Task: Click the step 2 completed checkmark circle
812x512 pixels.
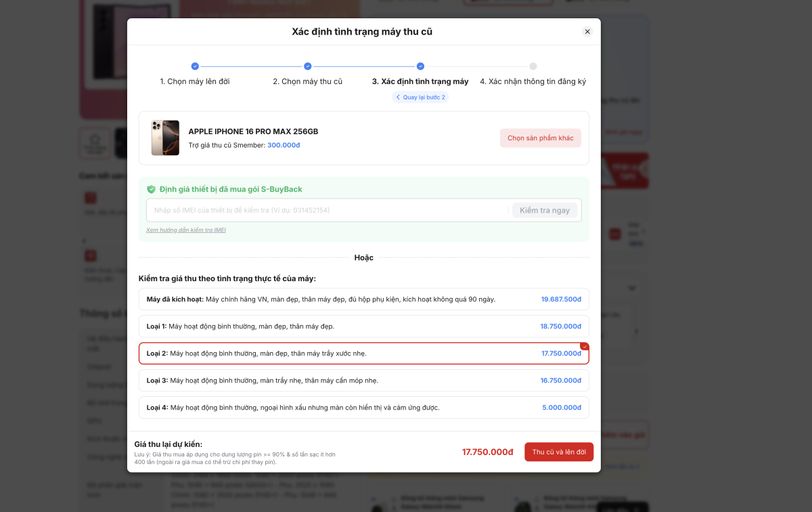Action: pos(308,66)
